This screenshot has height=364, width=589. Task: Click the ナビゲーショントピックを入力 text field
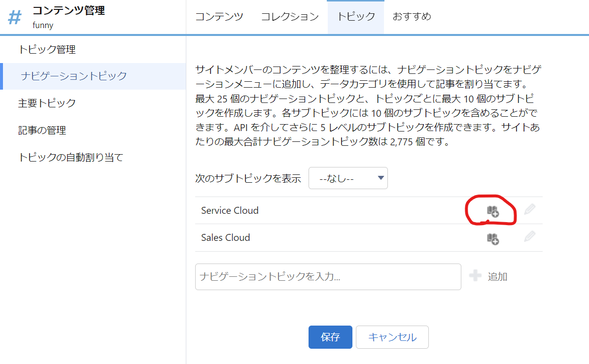tap(328, 277)
